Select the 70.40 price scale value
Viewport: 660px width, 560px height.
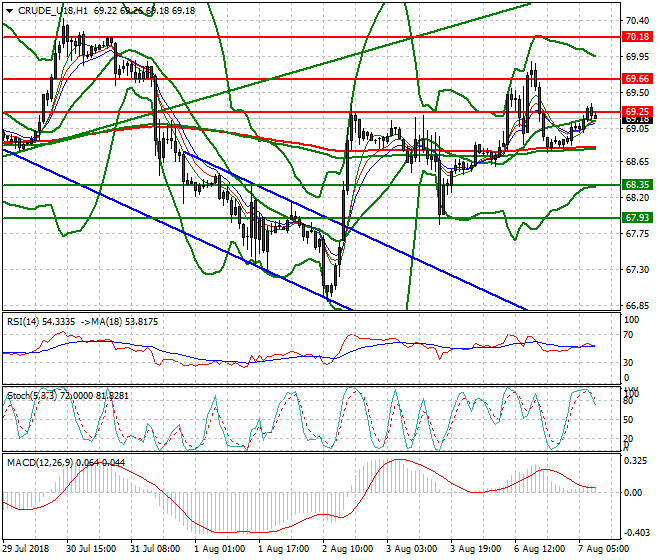point(637,21)
